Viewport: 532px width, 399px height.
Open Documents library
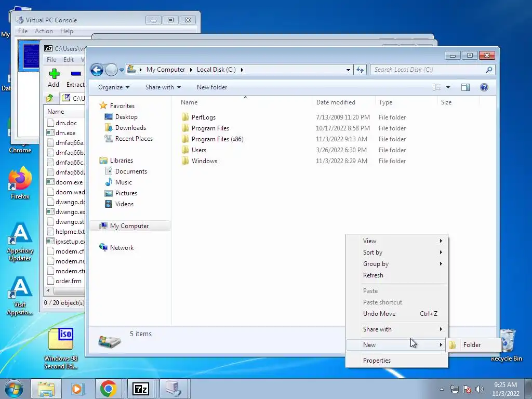coord(131,171)
